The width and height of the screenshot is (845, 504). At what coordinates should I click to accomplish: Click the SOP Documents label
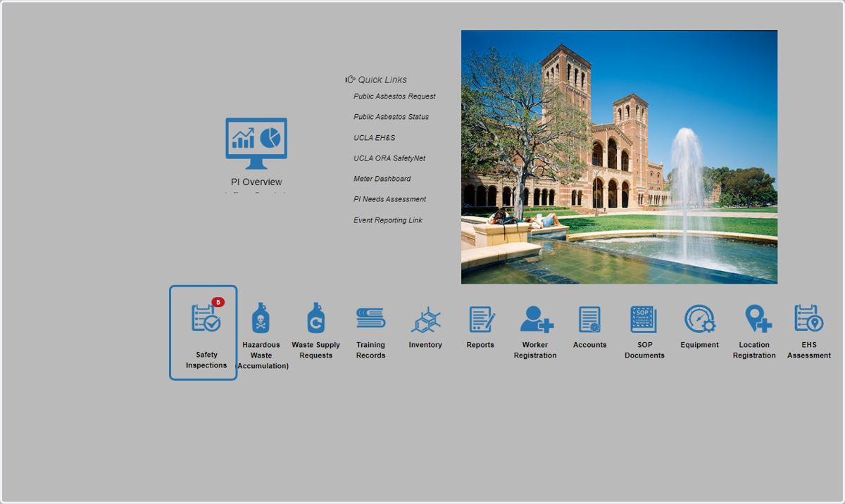644,350
